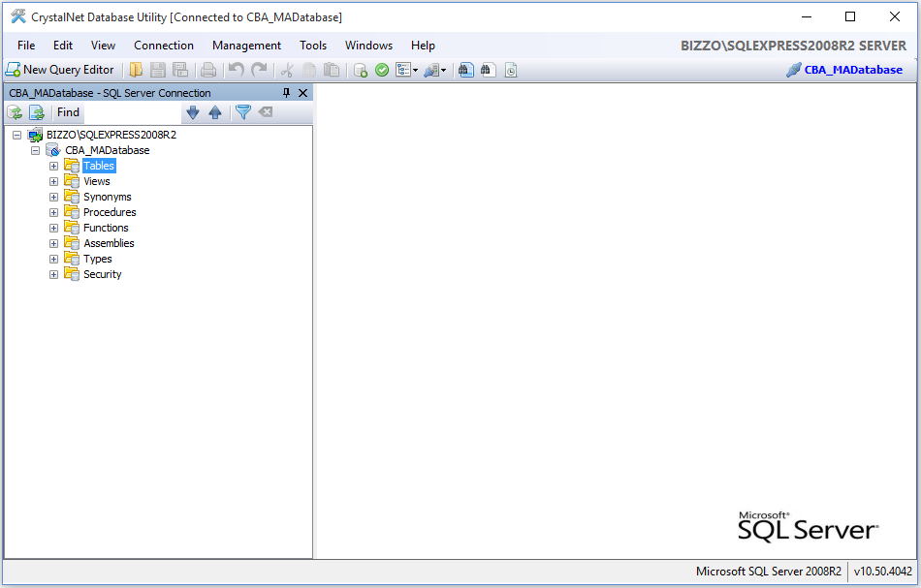This screenshot has height=588, width=921.
Task: Click the paste clipboard icon
Action: (x=332, y=70)
